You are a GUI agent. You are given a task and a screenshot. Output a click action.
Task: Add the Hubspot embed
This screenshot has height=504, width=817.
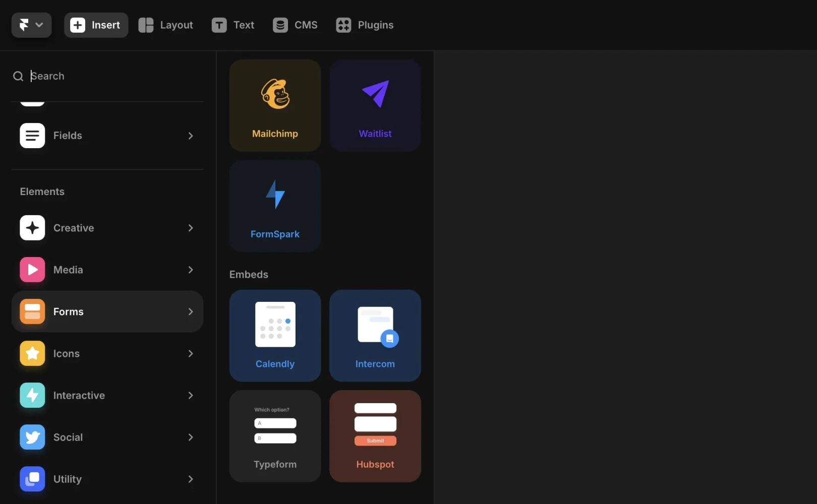click(375, 436)
